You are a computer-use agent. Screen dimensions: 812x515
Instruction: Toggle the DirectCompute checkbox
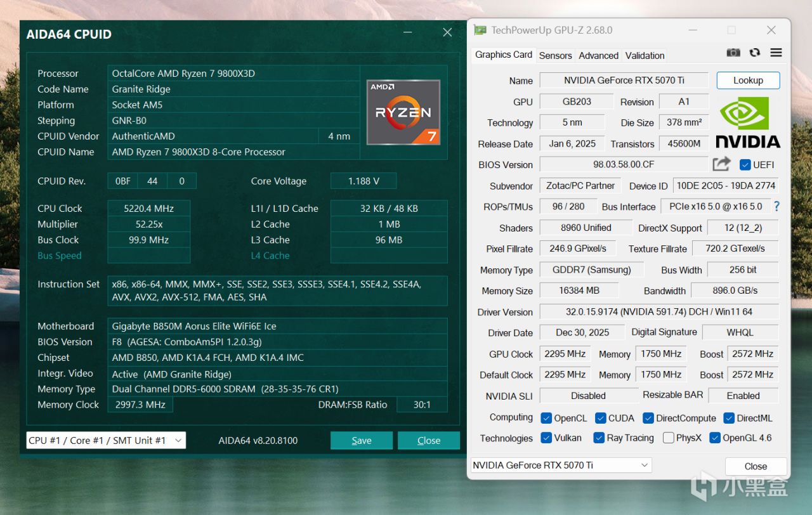click(648, 418)
